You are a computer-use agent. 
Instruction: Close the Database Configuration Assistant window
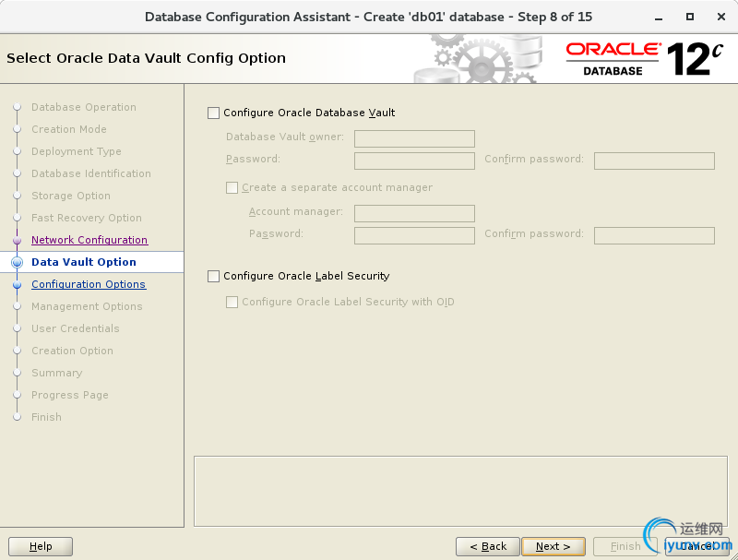(x=721, y=17)
